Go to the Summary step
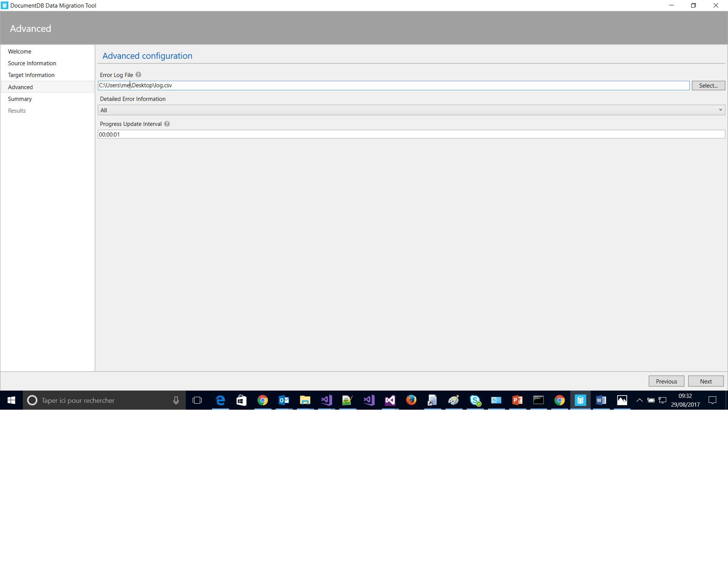 (20, 99)
